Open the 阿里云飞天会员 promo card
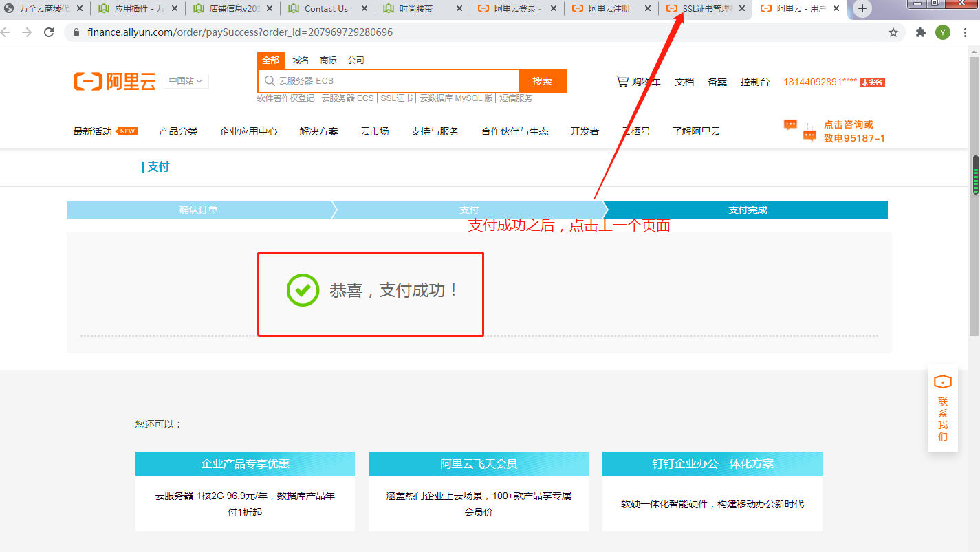Screen dimensions: 980x552 [479, 492]
